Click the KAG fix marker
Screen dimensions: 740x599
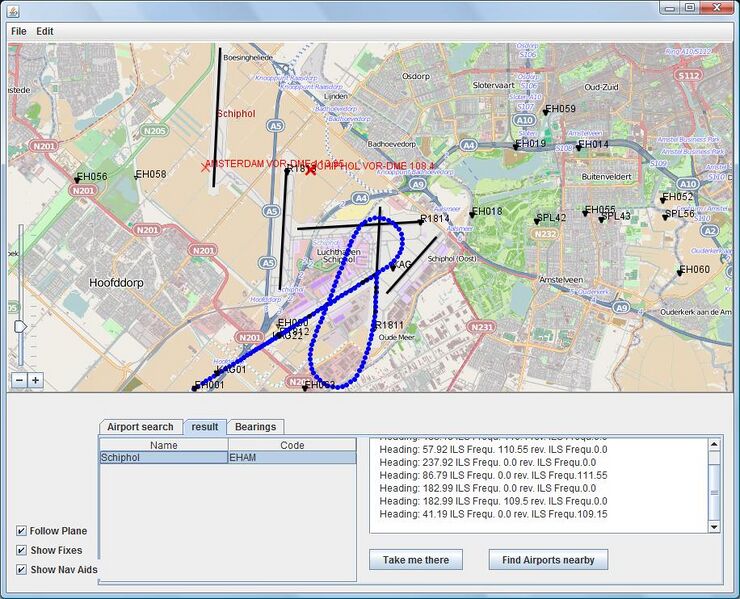tap(393, 268)
